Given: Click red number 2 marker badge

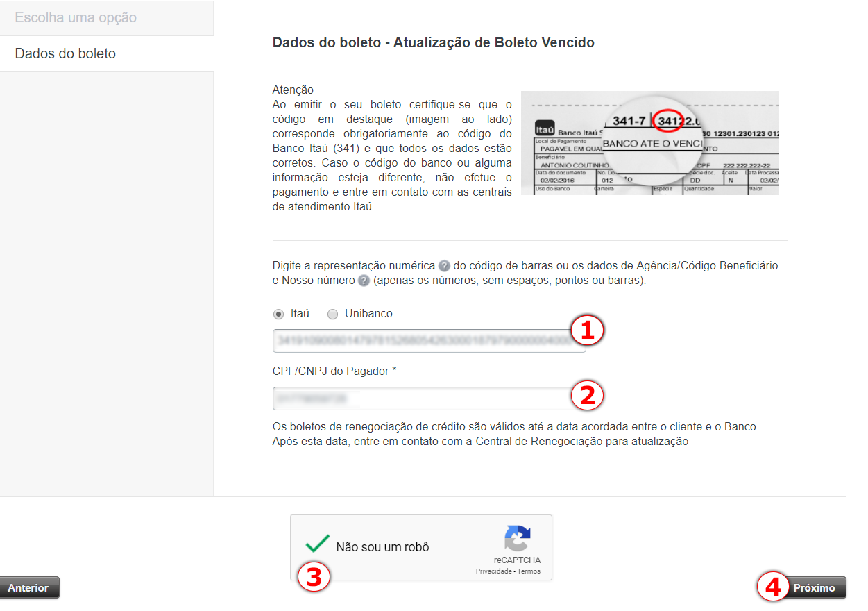Looking at the screenshot, I should [x=587, y=396].
